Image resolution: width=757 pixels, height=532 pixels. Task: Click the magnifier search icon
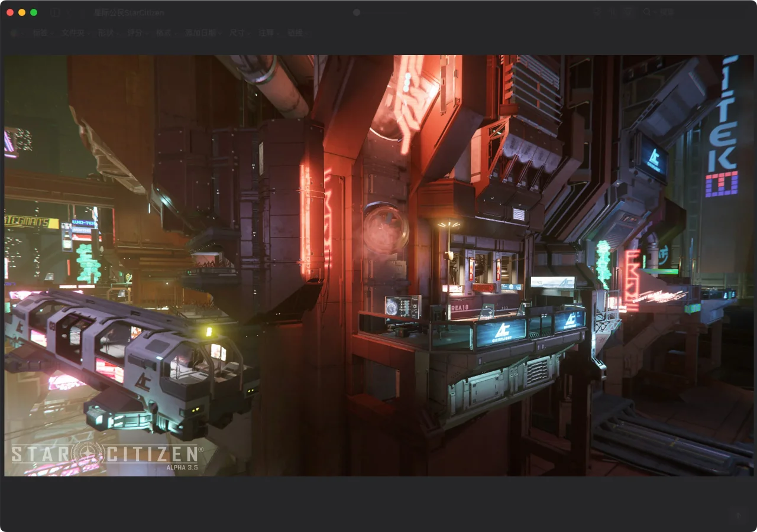[647, 12]
